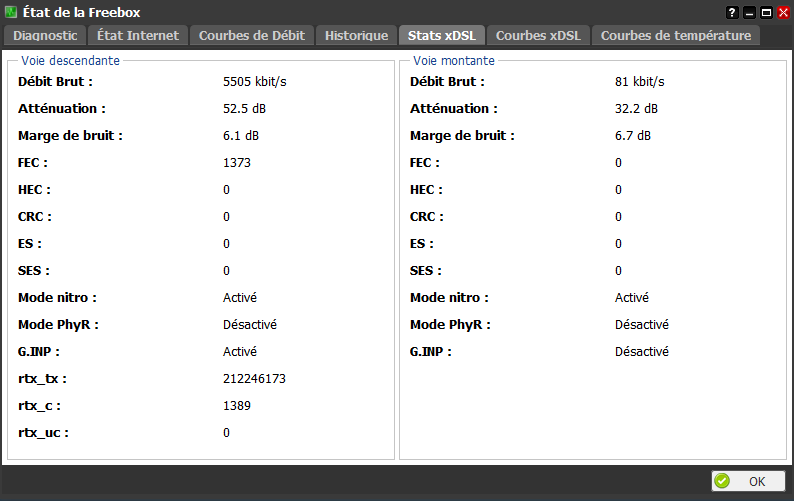Screen dimensions: 794x501
Task: Click the downstream SES label
Action: (33, 271)
